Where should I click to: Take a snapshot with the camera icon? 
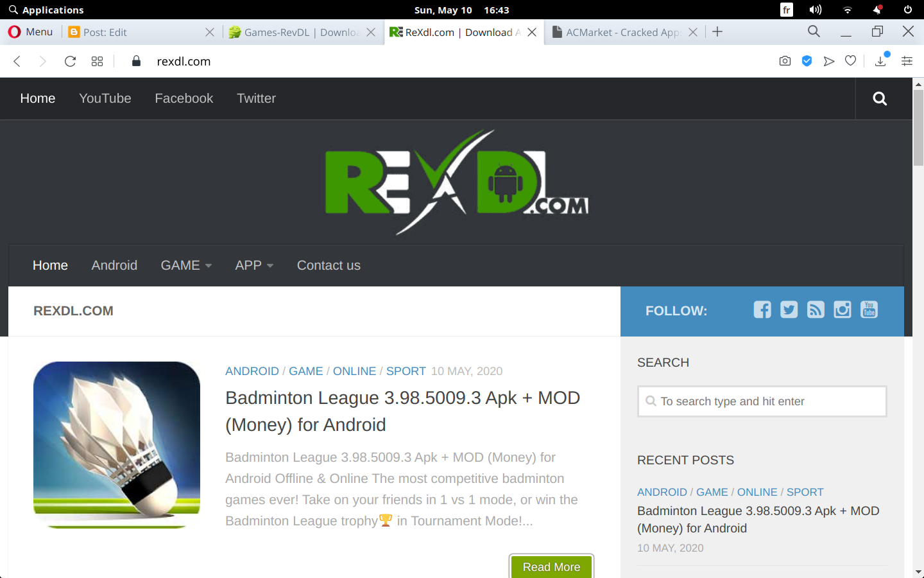785,61
